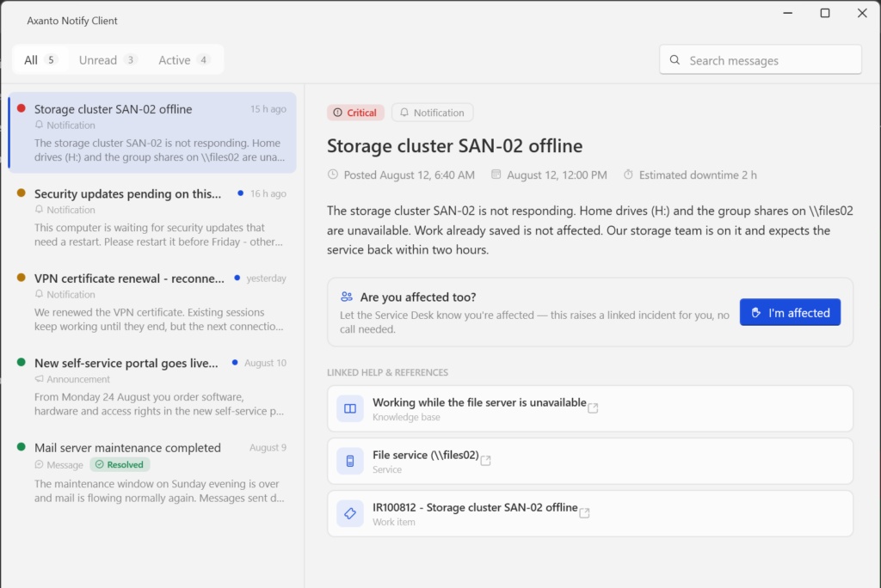Click stopwatch icon beside Estimated downtime
This screenshot has height=588, width=881.
[628, 175]
